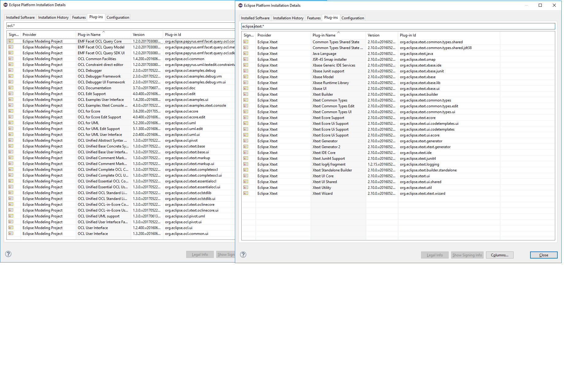588x368 pixels.
Task: Select org.eclipse.xtext.builder.standalone plug-in id
Action: [428, 170]
